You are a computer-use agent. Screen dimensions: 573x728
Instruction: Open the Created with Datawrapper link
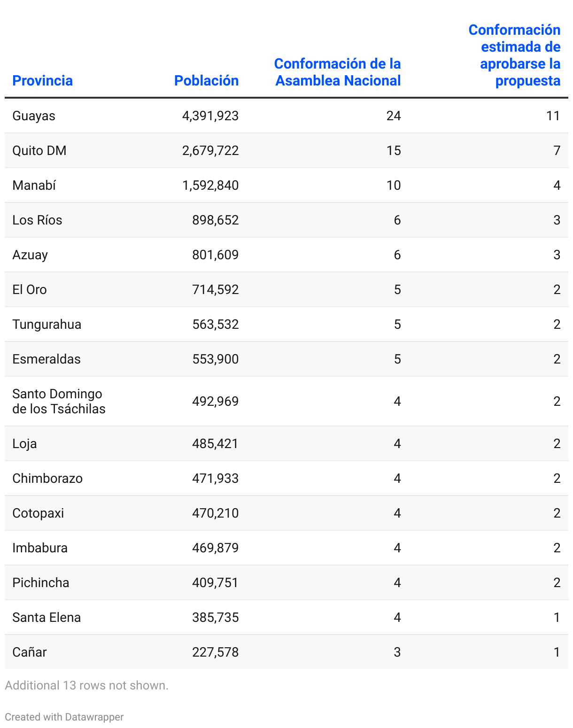pos(64,717)
